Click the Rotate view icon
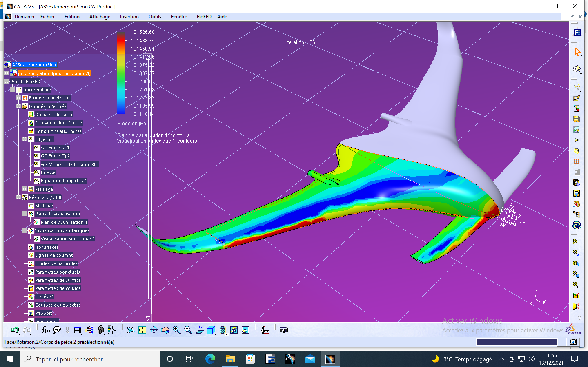 165,330
